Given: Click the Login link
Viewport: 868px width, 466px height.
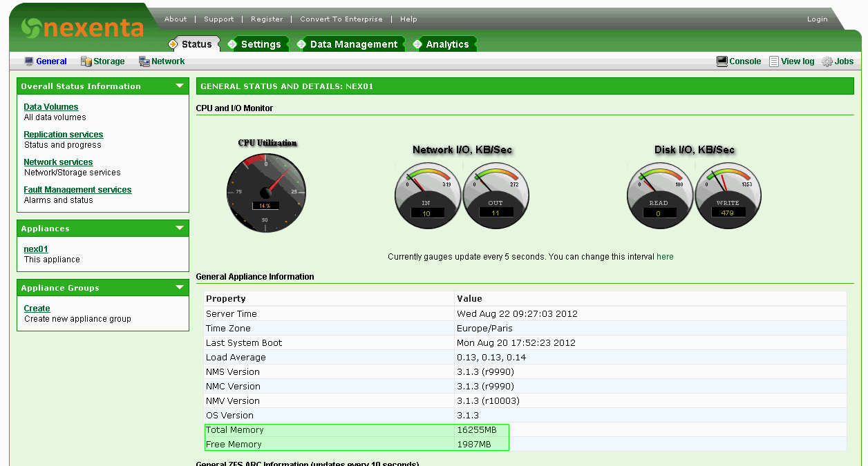Looking at the screenshot, I should coord(817,19).
